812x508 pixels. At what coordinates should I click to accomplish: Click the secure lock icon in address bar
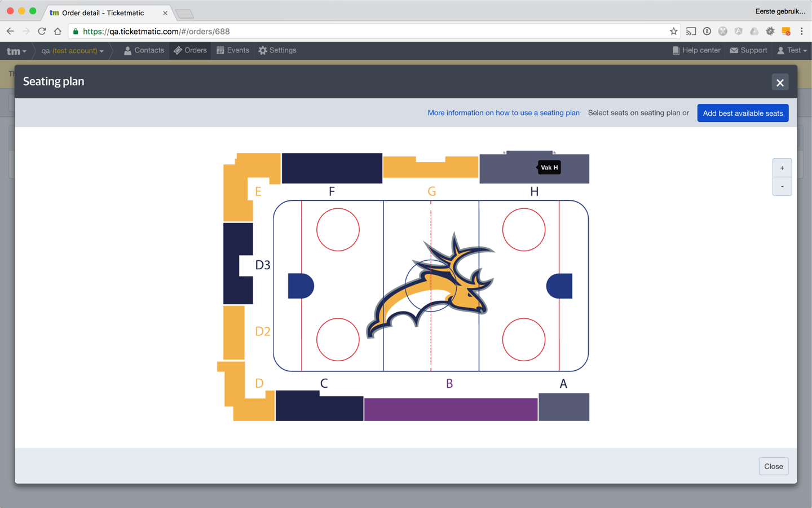tap(76, 32)
